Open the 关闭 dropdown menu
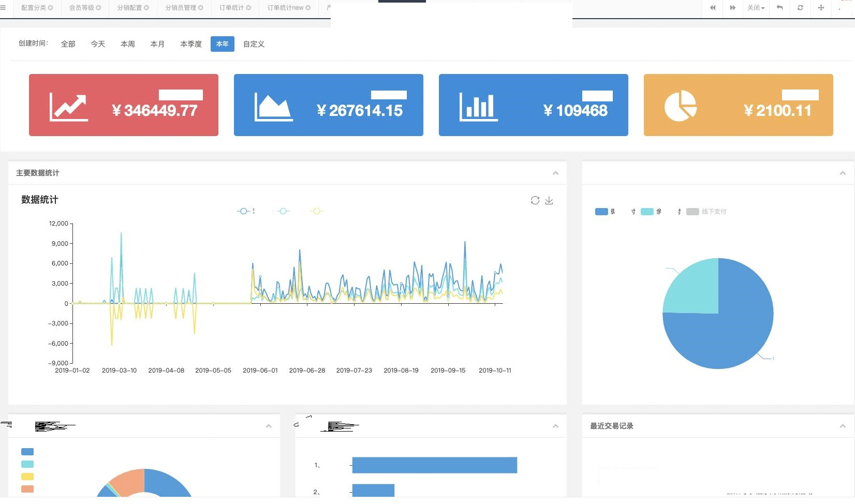Screen dimensions: 855x504 pyautogui.click(x=756, y=8)
